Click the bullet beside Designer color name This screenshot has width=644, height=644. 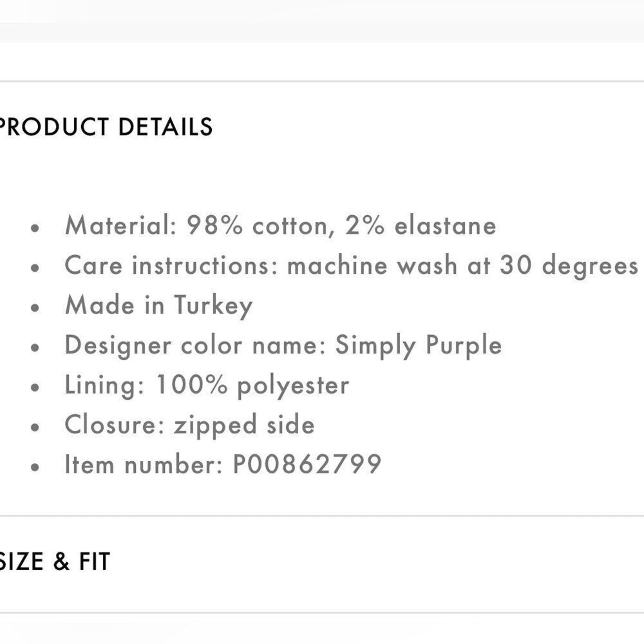coord(35,348)
